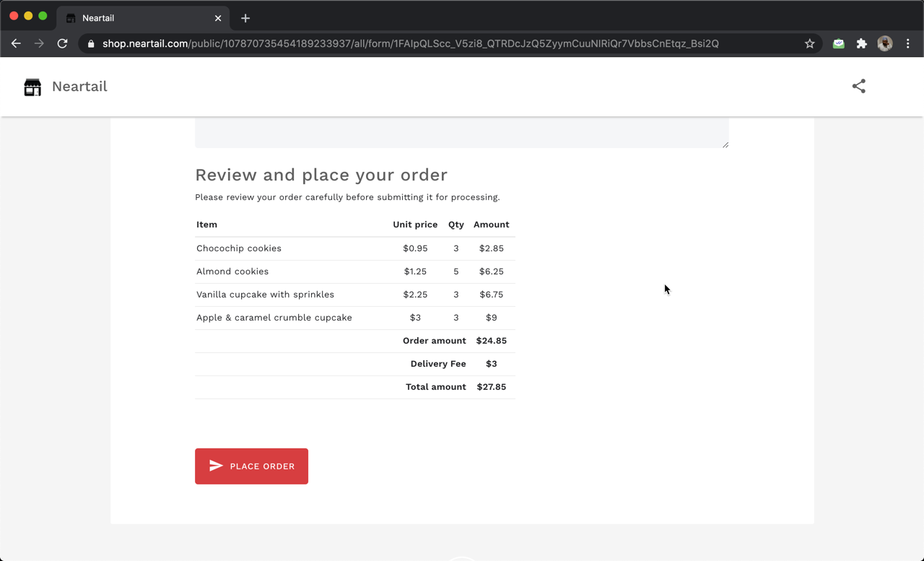Open Chrome's three-dot menu
The height and width of the screenshot is (561, 924).
(x=907, y=43)
